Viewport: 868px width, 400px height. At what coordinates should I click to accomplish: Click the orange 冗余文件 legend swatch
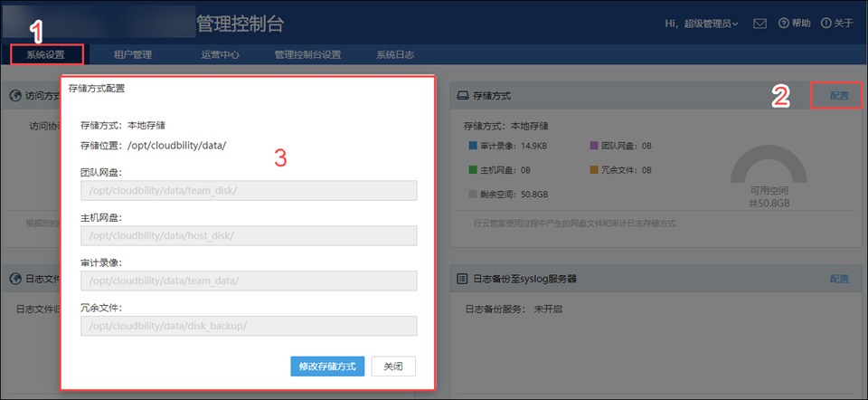click(x=594, y=170)
